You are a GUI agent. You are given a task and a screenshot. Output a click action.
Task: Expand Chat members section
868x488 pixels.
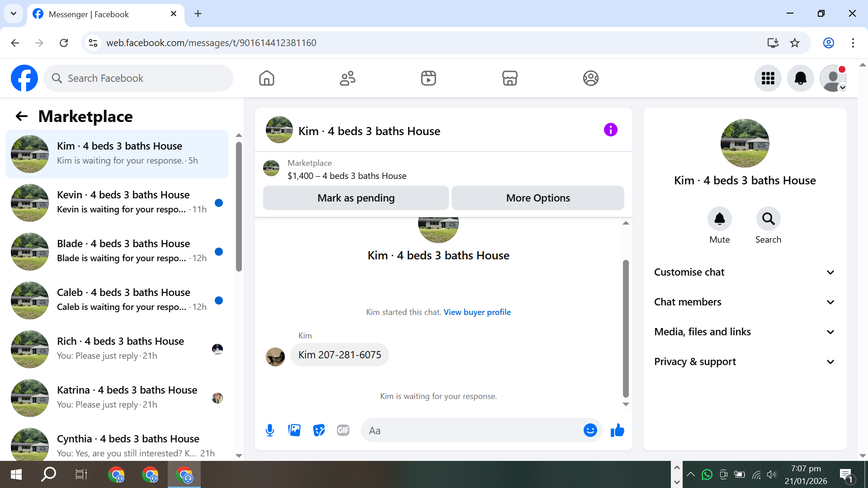(x=744, y=302)
